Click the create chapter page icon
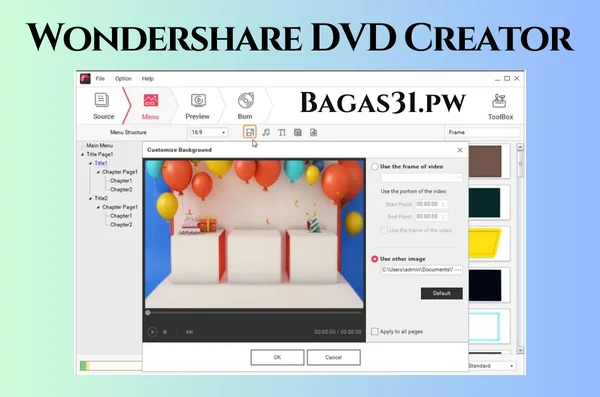The image size is (600, 397). click(313, 132)
